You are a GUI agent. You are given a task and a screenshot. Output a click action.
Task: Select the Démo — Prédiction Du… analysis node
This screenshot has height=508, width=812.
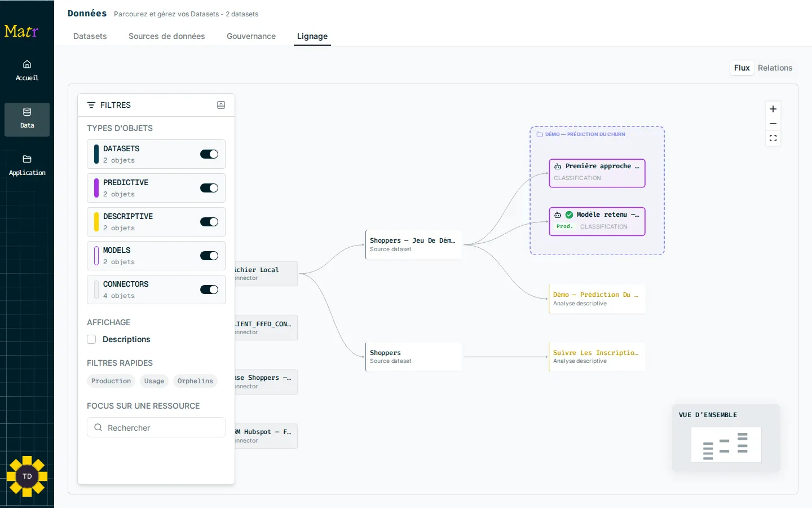tap(597, 299)
